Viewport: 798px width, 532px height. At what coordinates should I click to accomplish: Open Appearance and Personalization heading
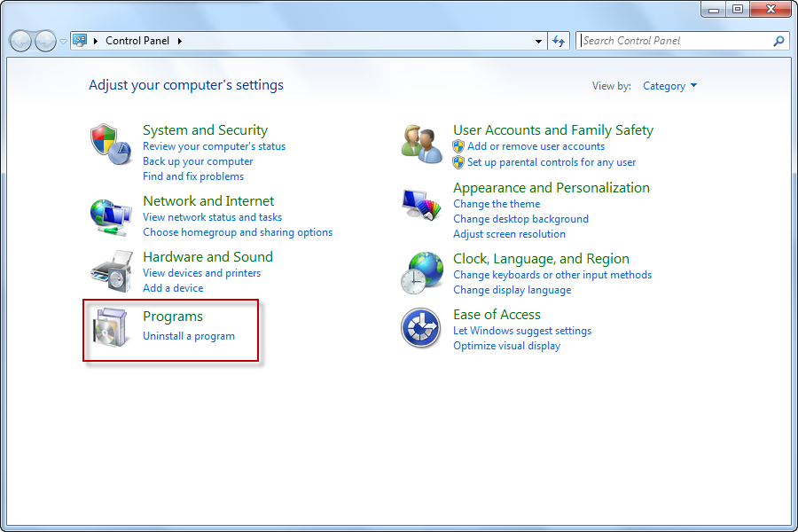(552, 188)
